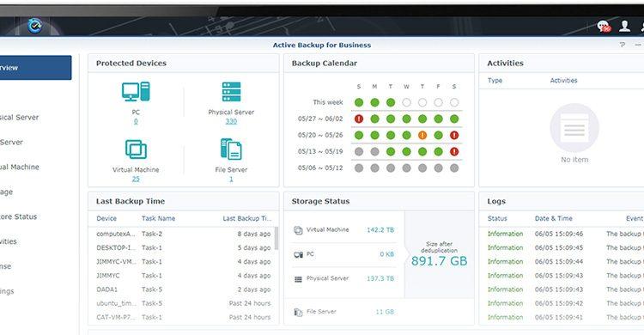
Task: Select the Overview sidebar tab
Action: [x=36, y=67]
